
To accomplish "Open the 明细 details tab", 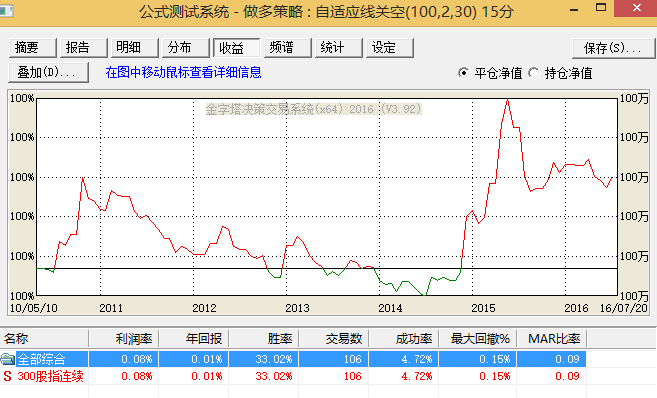I will point(135,48).
